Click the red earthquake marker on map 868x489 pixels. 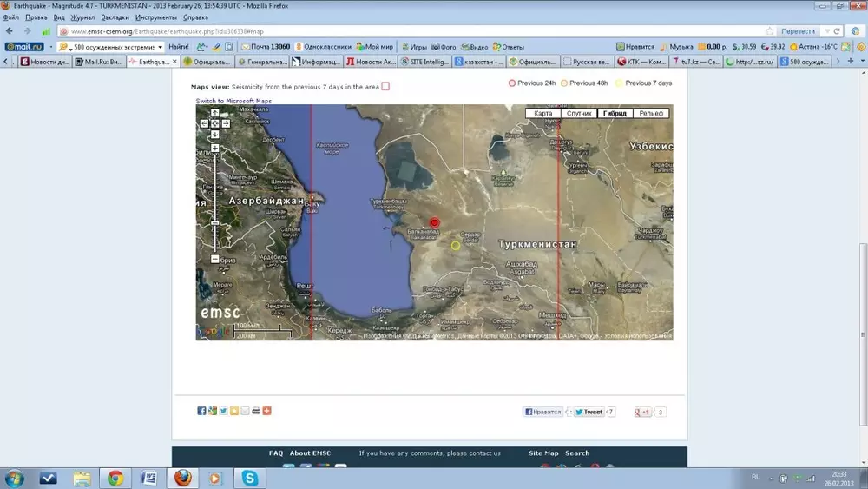(435, 222)
